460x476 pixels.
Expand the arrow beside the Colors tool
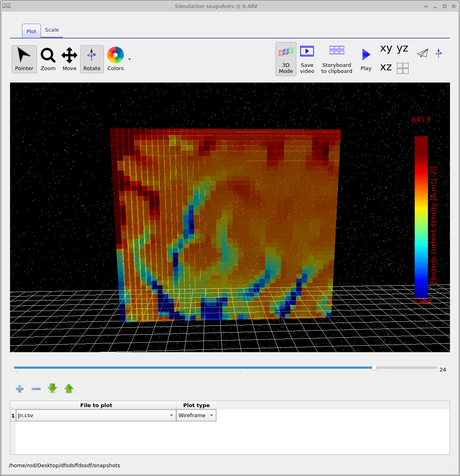pos(129,59)
